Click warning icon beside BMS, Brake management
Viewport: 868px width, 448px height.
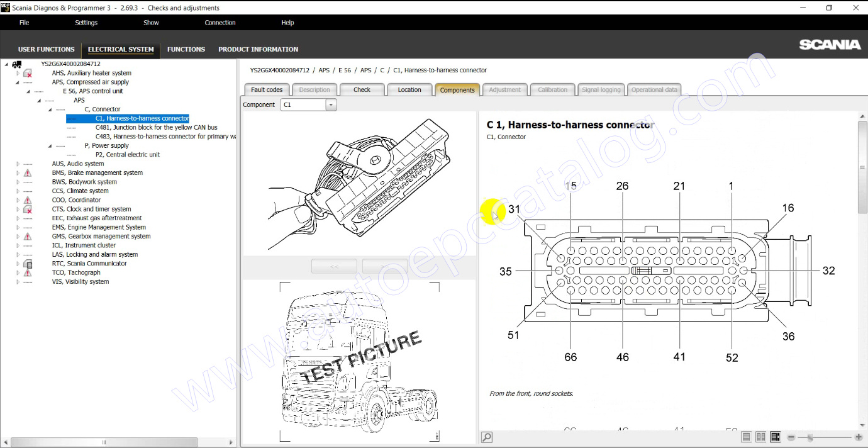[28, 173]
